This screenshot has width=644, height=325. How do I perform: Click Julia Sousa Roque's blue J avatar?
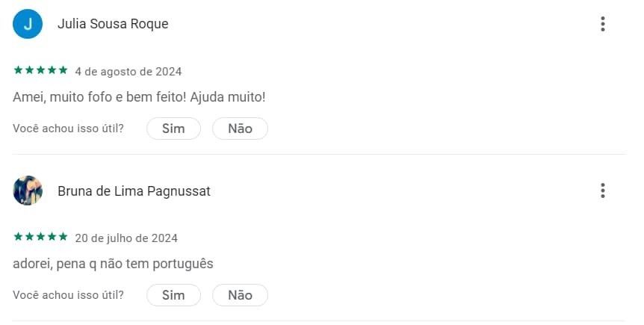click(x=28, y=24)
